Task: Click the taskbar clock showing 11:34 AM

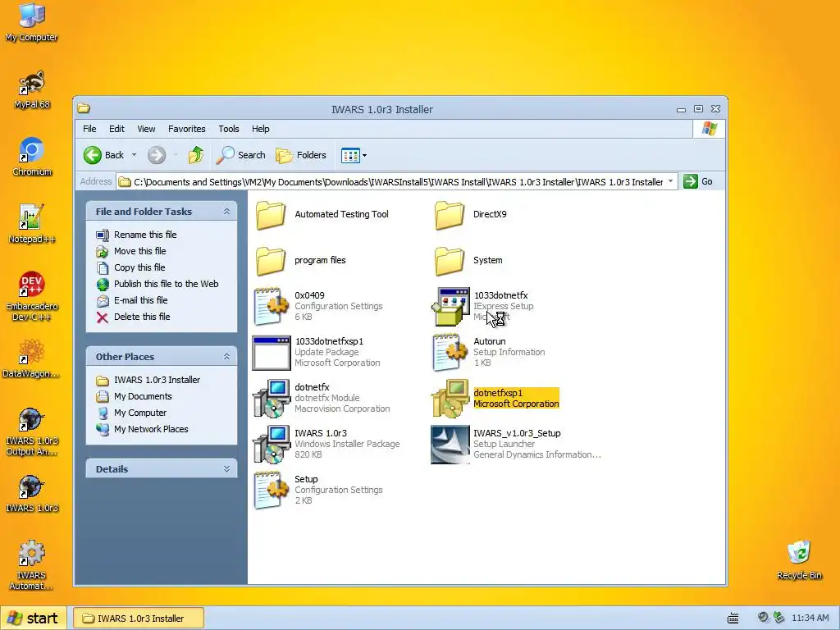Action: point(810,619)
